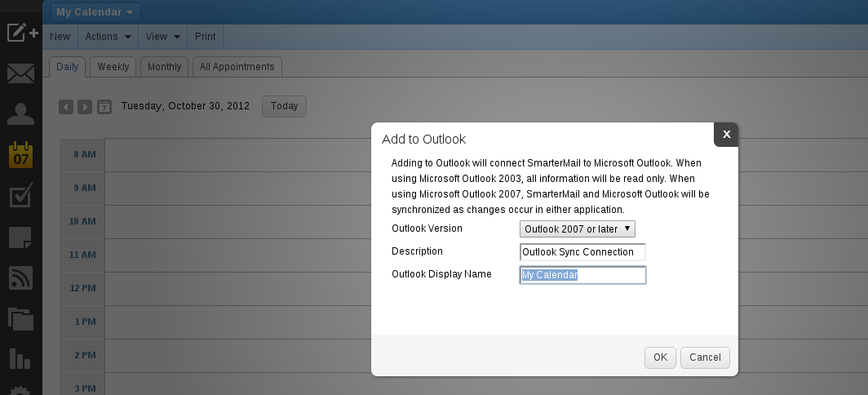Open the Tasks checkmark icon

click(x=20, y=195)
